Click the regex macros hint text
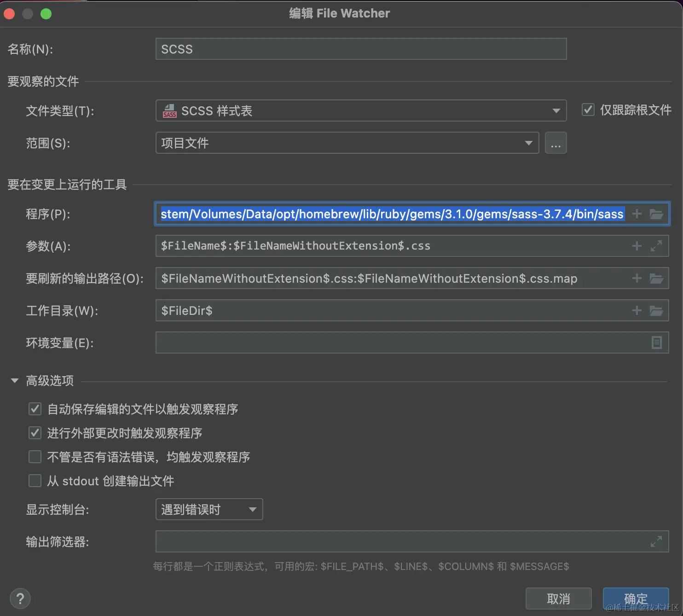The width and height of the screenshot is (683, 616). pos(361,566)
